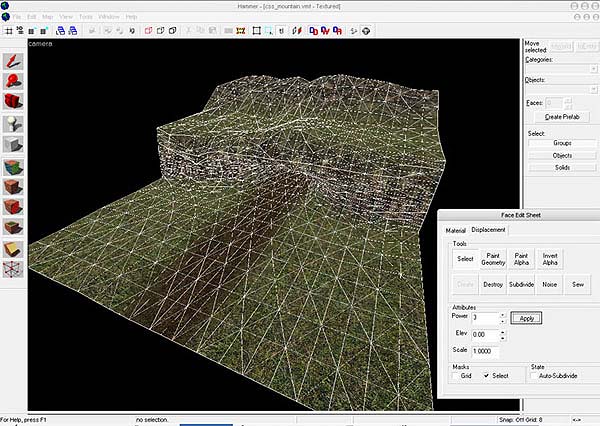
Task: Click the grid toggle icon in top toolbar
Action: click(9, 31)
